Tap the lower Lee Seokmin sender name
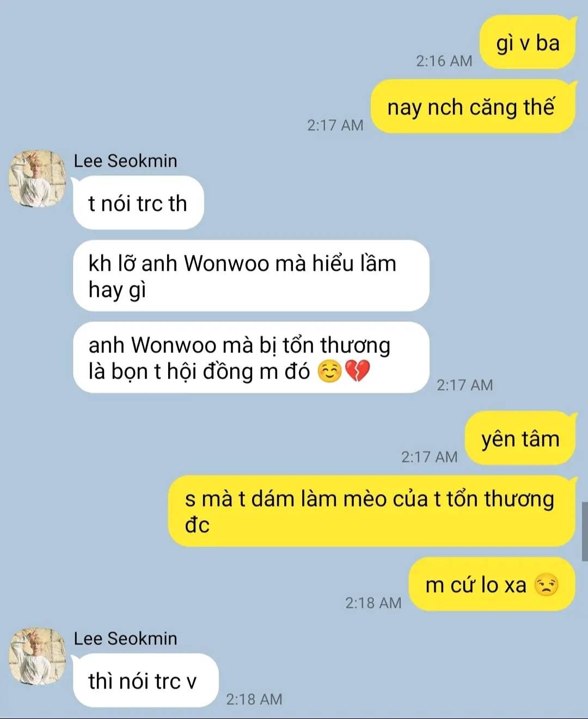588x719 pixels. (x=125, y=638)
